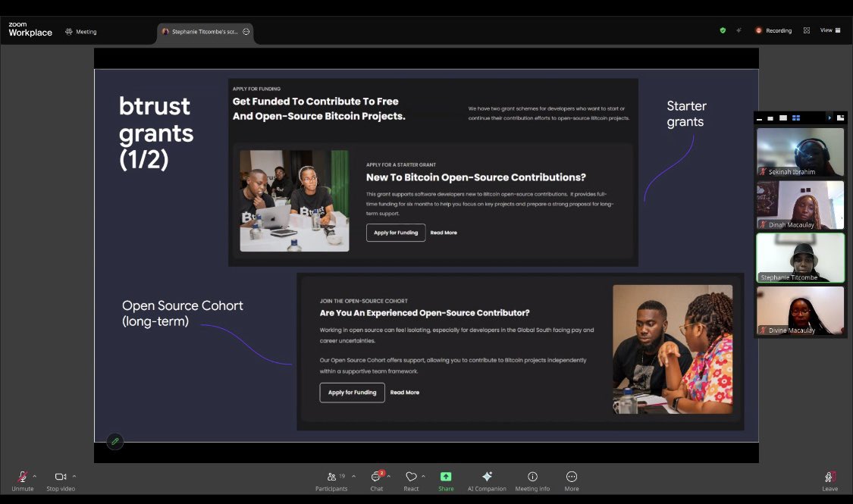853x504 pixels.
Task: Click the red Recording indicator
Action: (773, 30)
